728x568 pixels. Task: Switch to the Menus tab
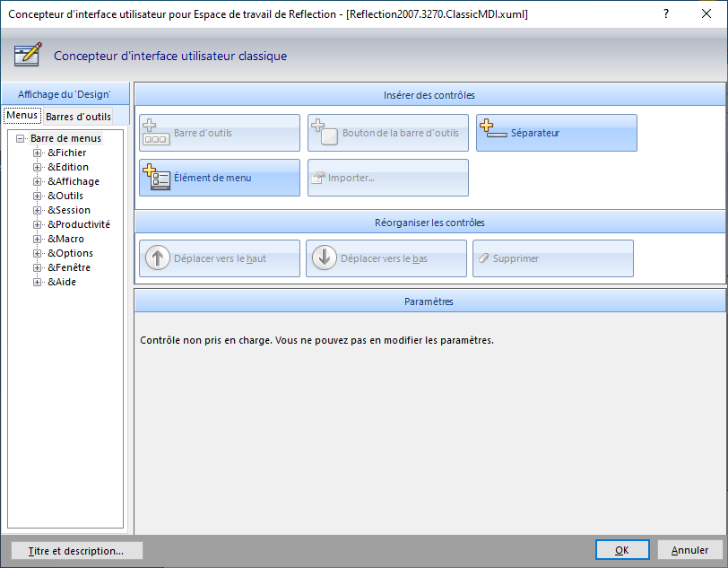(x=22, y=115)
